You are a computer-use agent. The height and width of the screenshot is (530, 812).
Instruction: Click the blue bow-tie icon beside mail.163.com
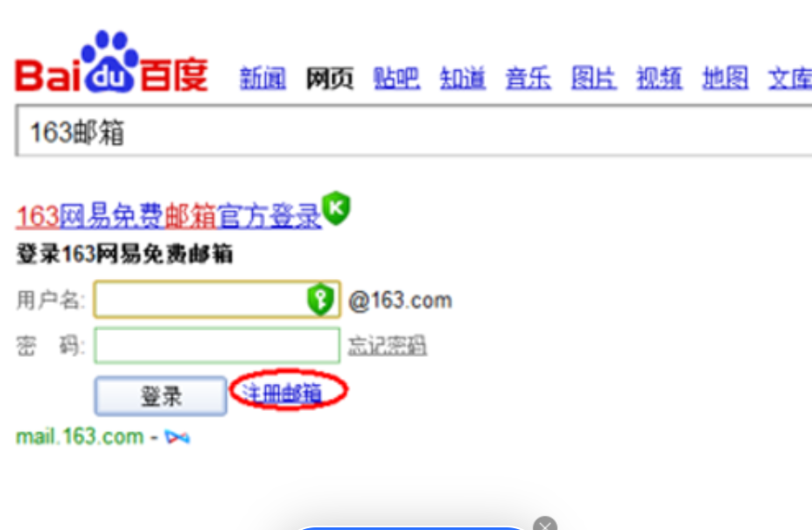coord(178,436)
